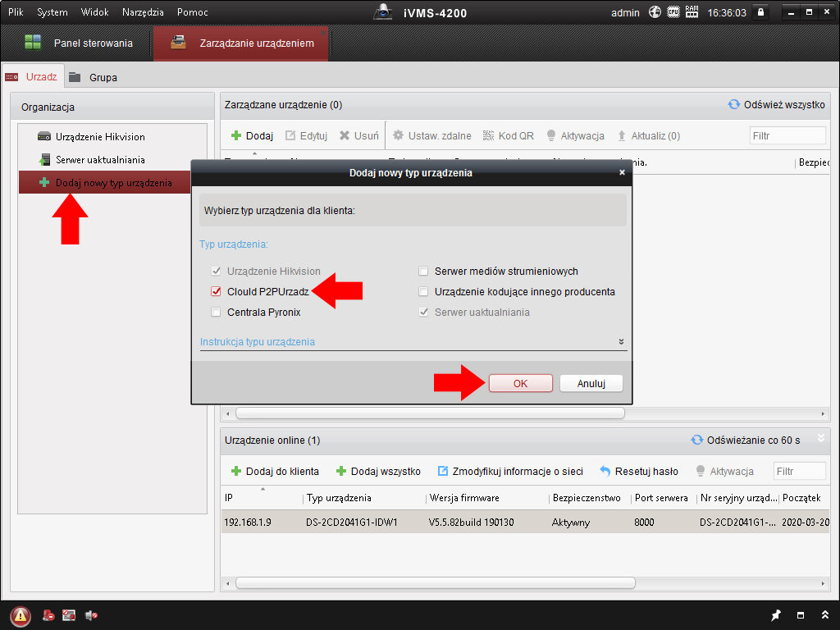Click the CPU usage icon
This screenshot has height=630, width=840.
coord(673,12)
